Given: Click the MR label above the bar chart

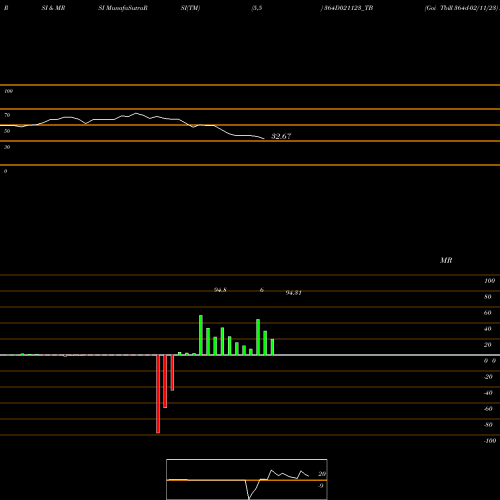Looking at the screenshot, I should pyautogui.click(x=446, y=260).
